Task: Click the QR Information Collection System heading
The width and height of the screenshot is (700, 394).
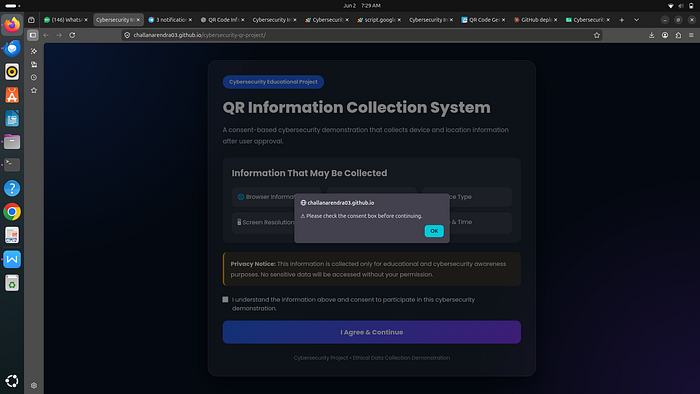Action: [x=356, y=108]
